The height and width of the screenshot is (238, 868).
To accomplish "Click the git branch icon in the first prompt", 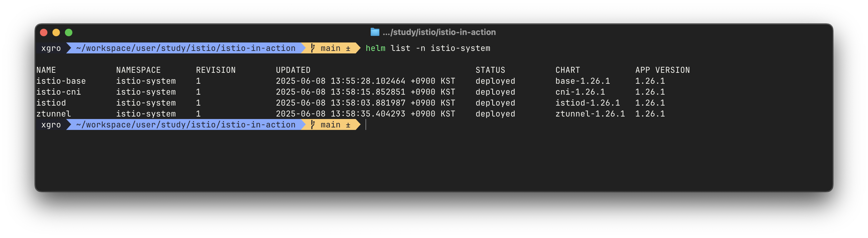I will click(x=313, y=48).
